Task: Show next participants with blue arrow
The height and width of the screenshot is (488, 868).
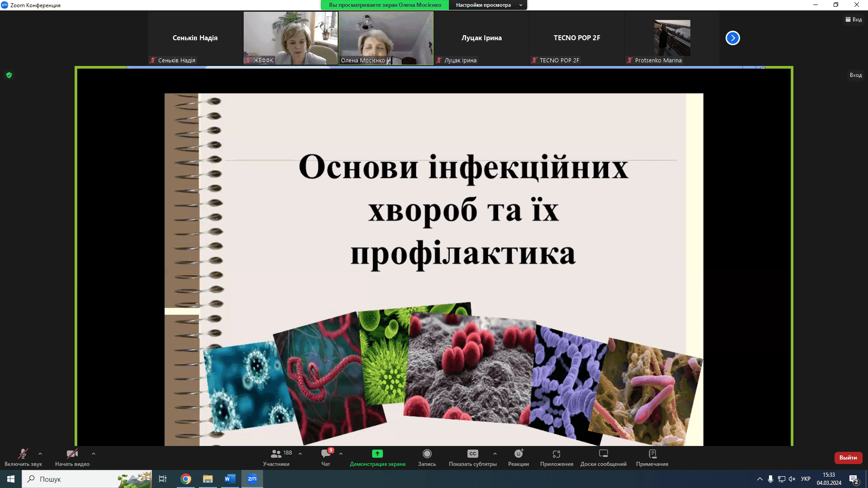Action: pos(732,38)
